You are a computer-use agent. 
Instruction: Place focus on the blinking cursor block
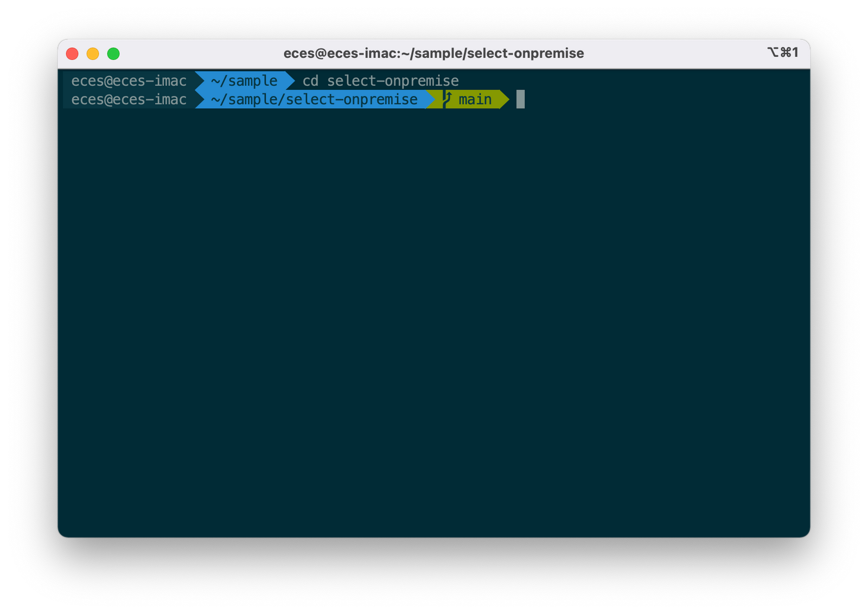coord(520,99)
